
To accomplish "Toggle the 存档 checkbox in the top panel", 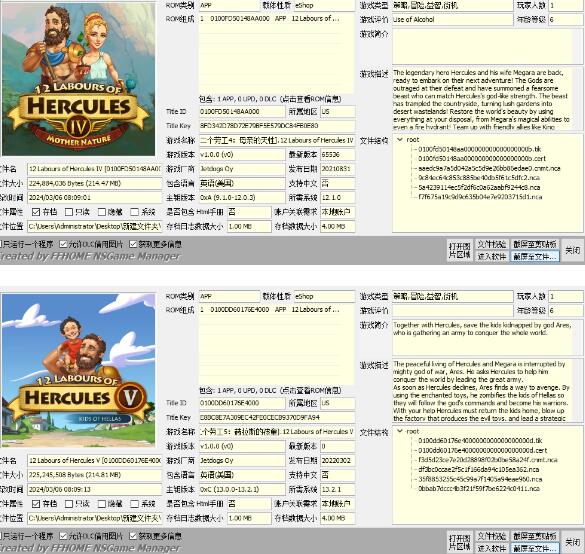I will coord(36,212).
